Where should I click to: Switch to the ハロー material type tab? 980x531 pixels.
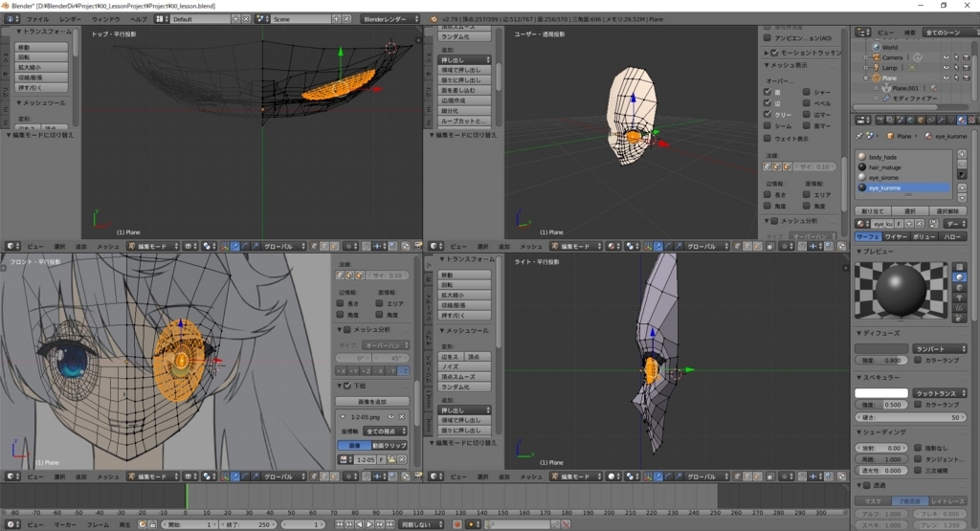pyautogui.click(x=952, y=236)
